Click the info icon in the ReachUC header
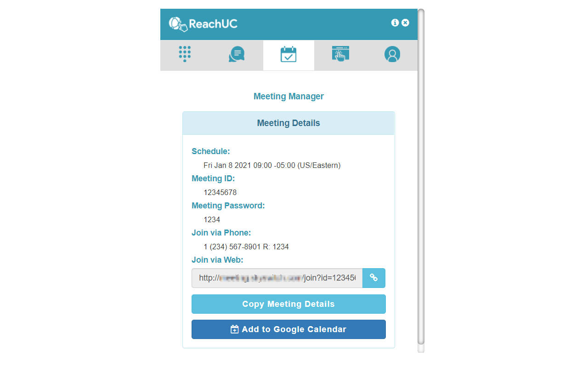This screenshot has height=368, width=588. click(x=395, y=23)
